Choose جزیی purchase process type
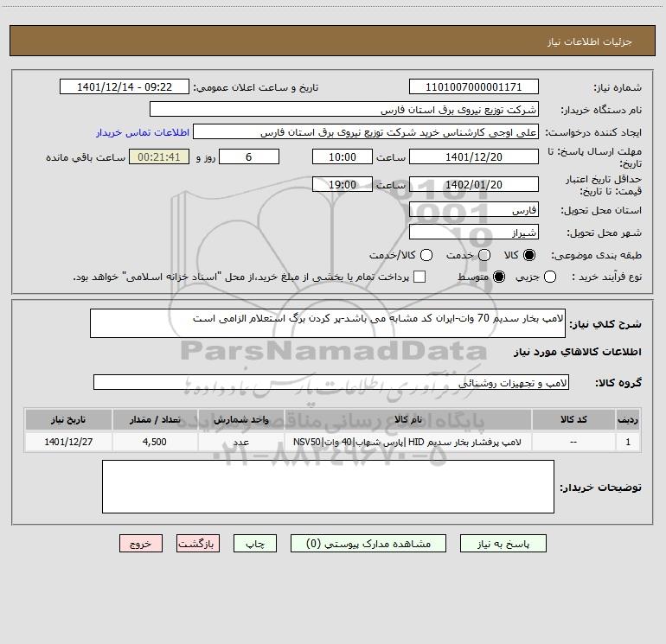 click(x=549, y=277)
